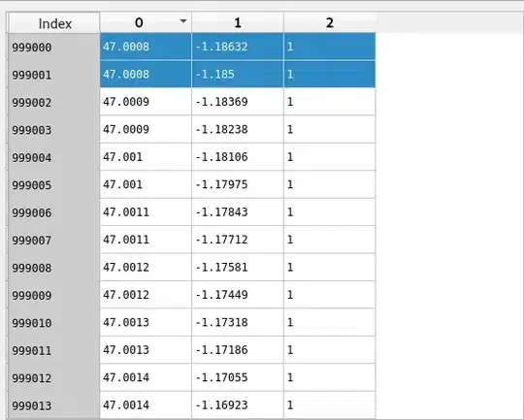The height and width of the screenshot is (420, 524).
Task: Click cell 47.0013 in row 999011
Action: pos(146,350)
